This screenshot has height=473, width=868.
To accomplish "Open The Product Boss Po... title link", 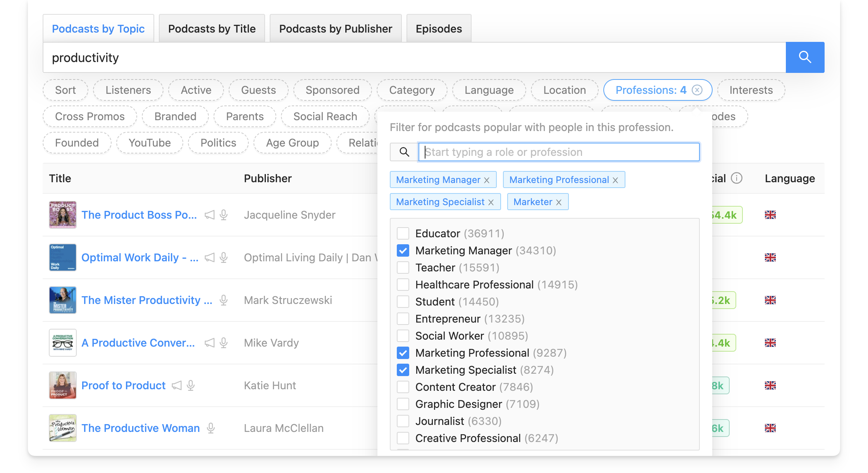I will pyautogui.click(x=139, y=215).
